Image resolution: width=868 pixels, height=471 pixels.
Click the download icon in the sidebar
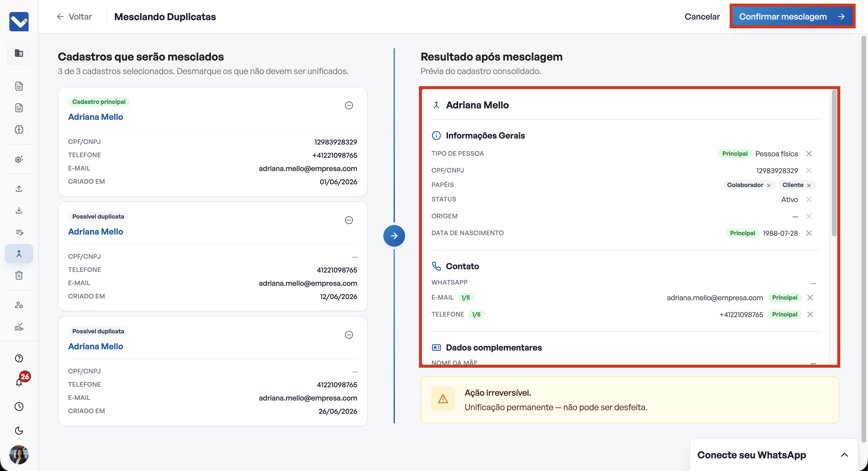pos(19,211)
